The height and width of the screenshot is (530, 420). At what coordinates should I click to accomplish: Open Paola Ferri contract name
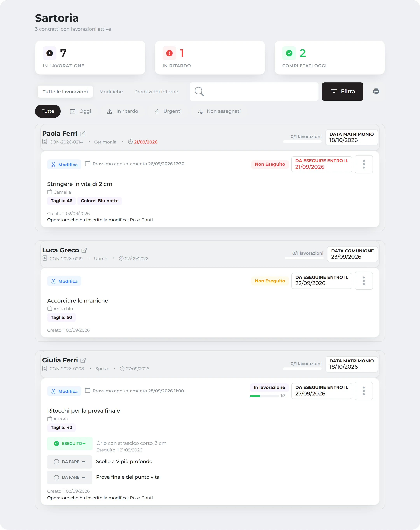tap(60, 134)
